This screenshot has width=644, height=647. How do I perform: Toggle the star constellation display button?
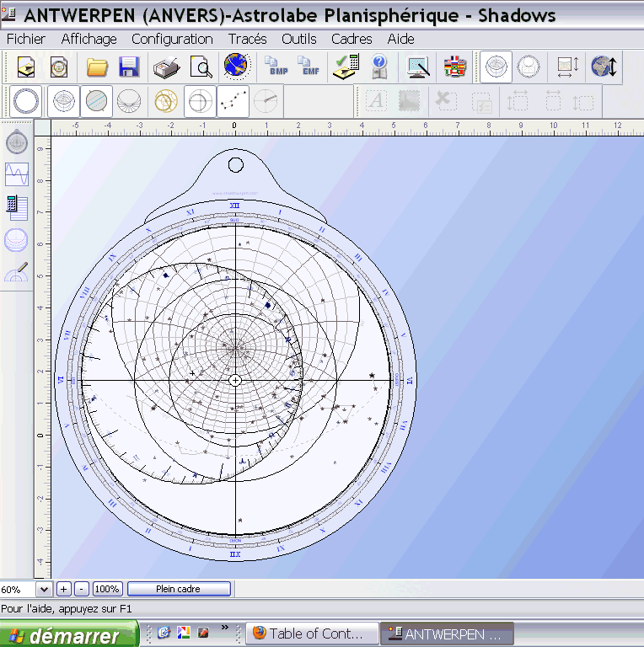coord(233,101)
